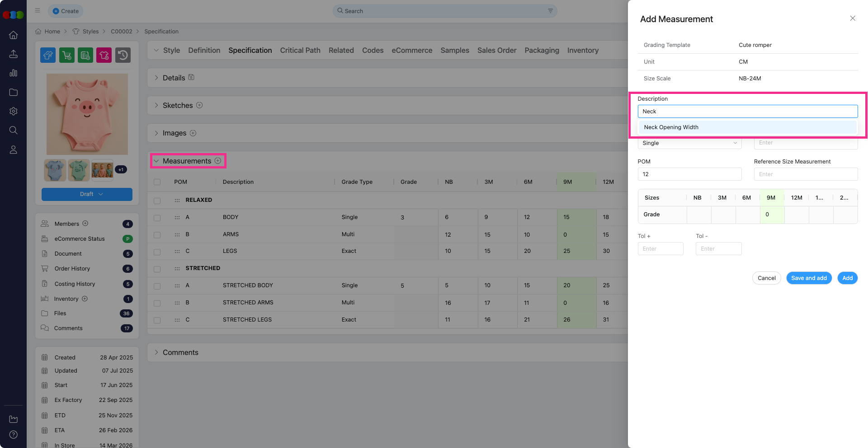Open the Samples tab

[454, 50]
